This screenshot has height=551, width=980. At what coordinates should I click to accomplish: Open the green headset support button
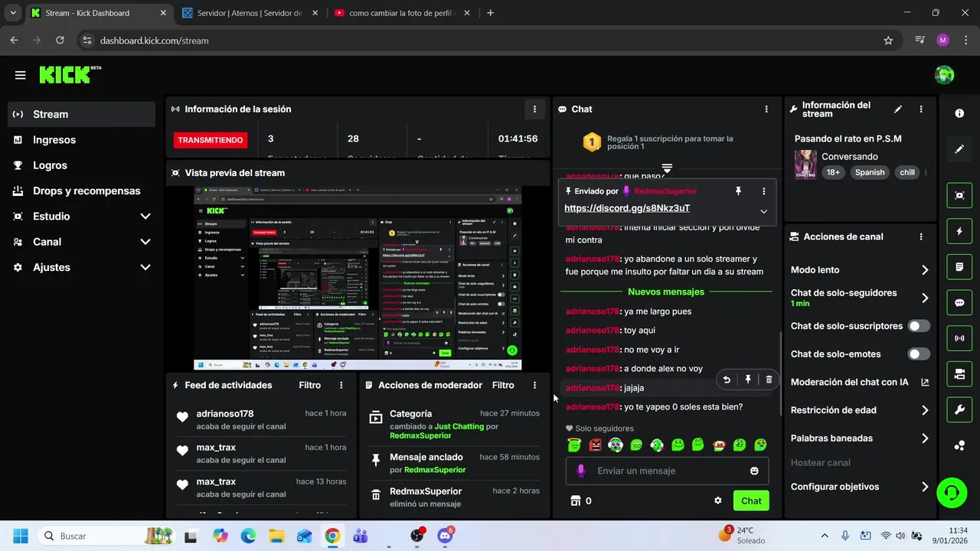click(952, 492)
